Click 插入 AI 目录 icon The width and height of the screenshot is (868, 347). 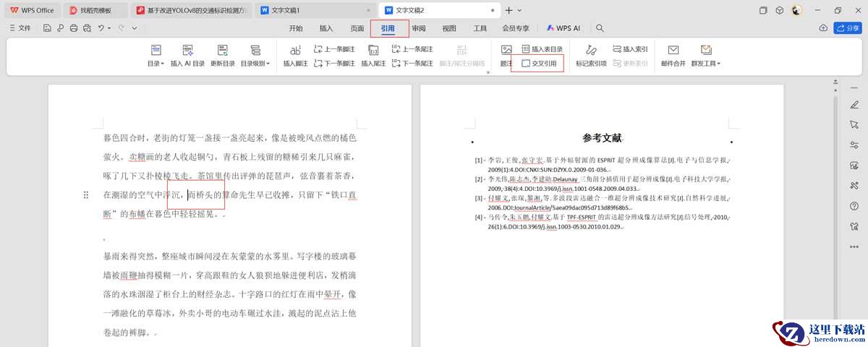pyautogui.click(x=187, y=50)
